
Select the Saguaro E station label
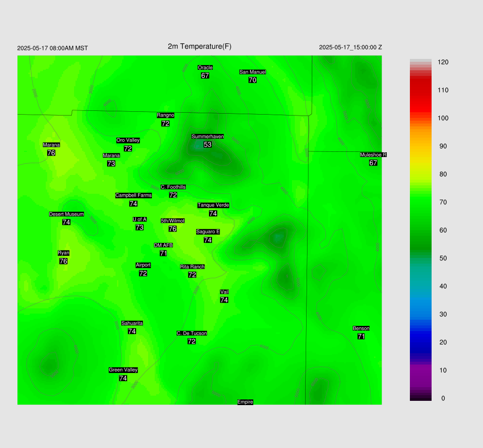point(208,232)
